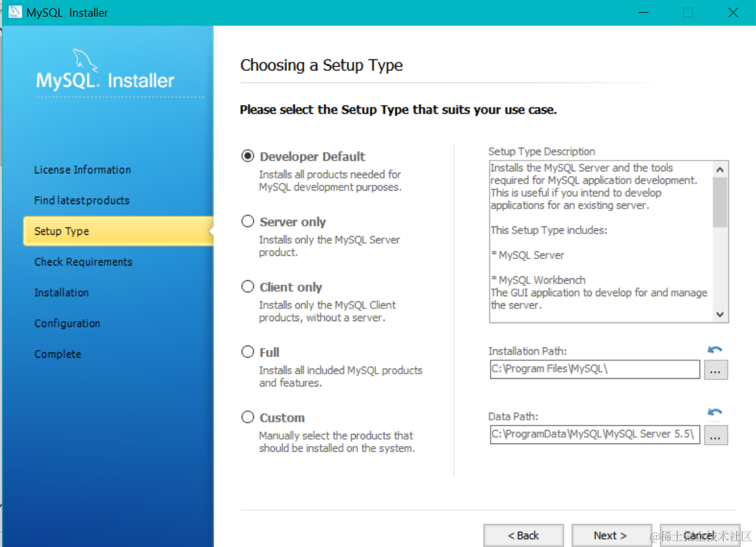This screenshot has width=756, height=547.
Task: Pick the Full setup type
Action: coord(248,352)
